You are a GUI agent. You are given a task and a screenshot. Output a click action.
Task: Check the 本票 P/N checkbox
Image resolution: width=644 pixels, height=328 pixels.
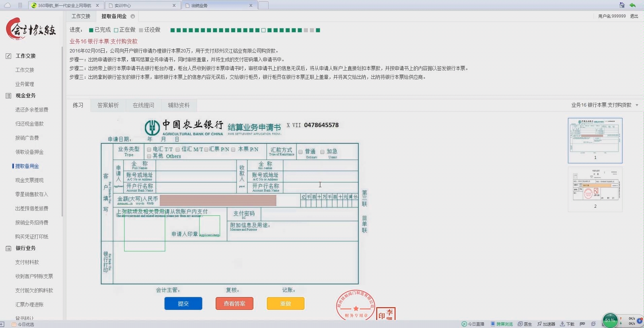[234, 150]
